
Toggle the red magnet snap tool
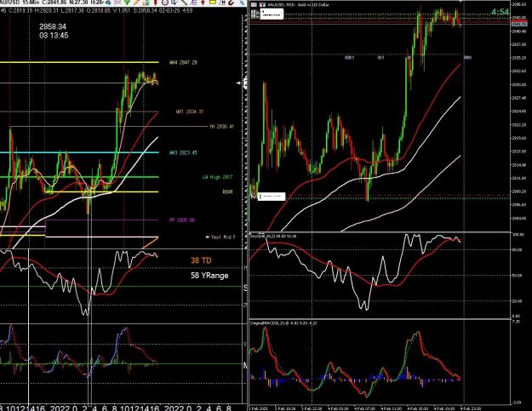(231, 3)
